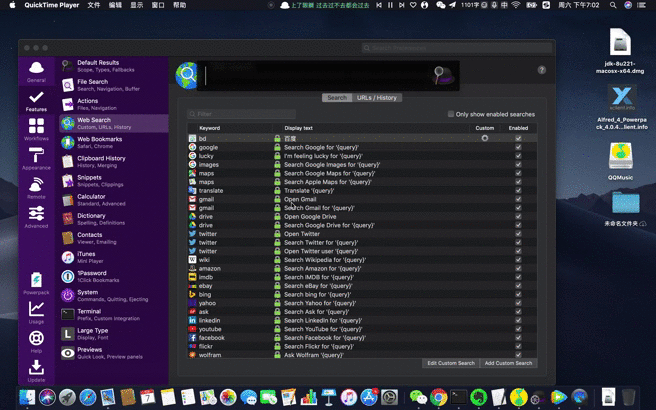Select Dictionary feature
The width and height of the screenshot is (656, 410).
[x=114, y=219]
